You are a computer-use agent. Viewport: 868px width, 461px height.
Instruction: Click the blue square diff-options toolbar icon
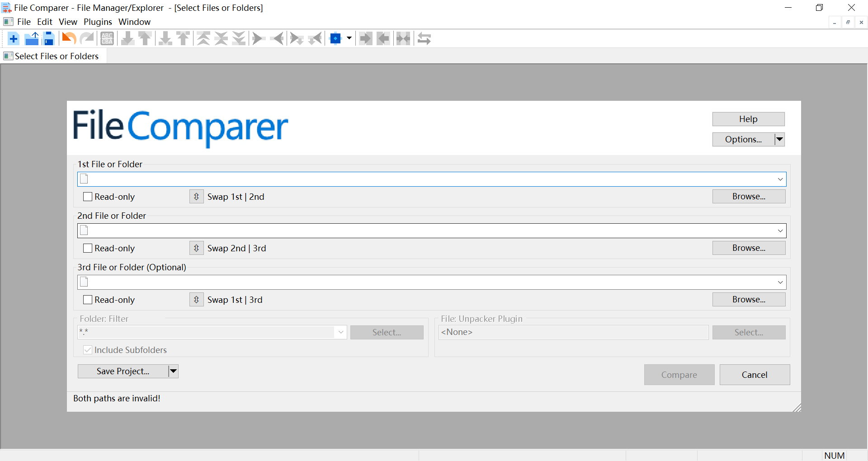335,39
